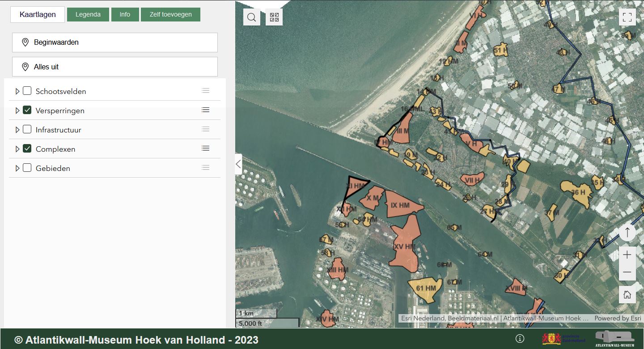Screen dimensions: 644x349
Task: Open the map search tool
Action: tap(252, 17)
